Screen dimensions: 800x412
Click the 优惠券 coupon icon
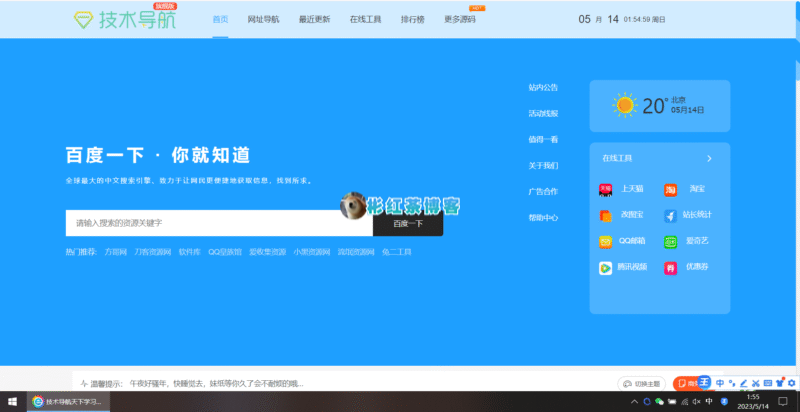point(670,268)
